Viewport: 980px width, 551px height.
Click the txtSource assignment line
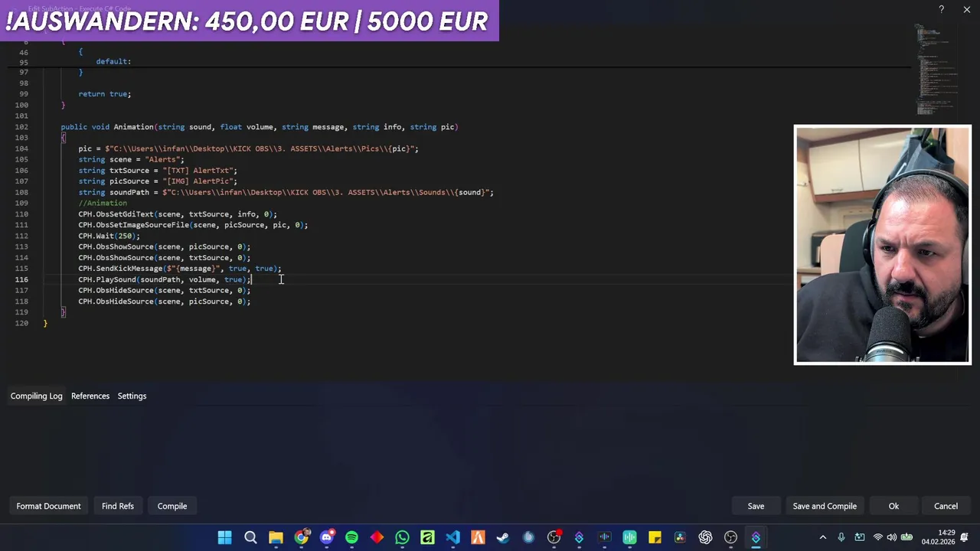tap(158, 171)
